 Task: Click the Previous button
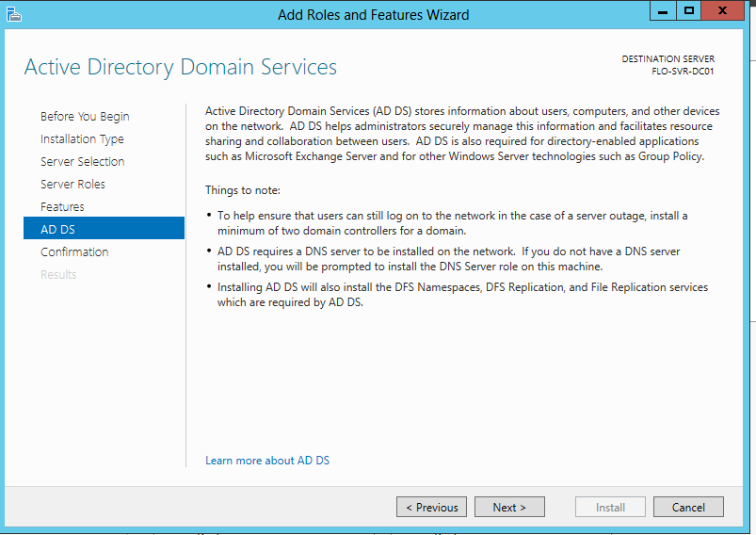pyautogui.click(x=431, y=507)
